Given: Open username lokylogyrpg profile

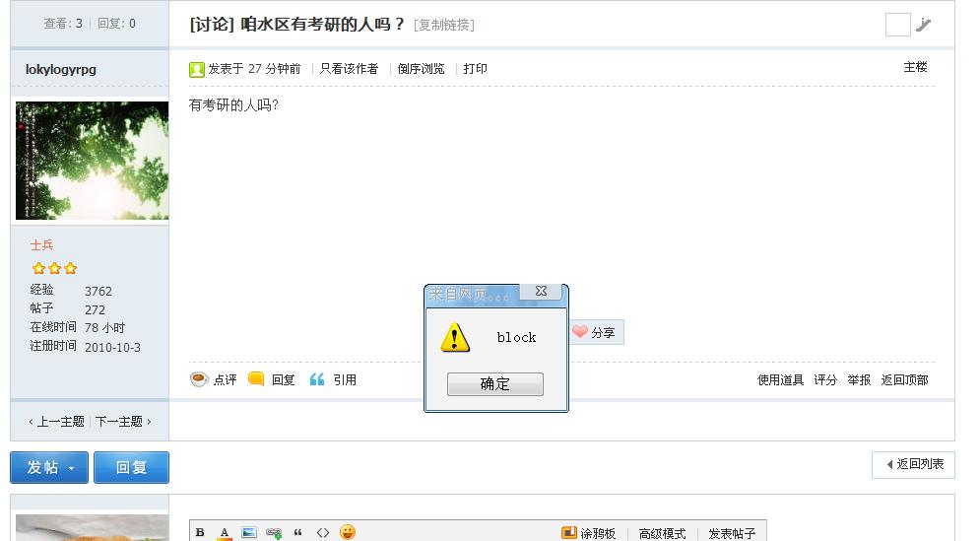Looking at the screenshot, I should (x=61, y=69).
